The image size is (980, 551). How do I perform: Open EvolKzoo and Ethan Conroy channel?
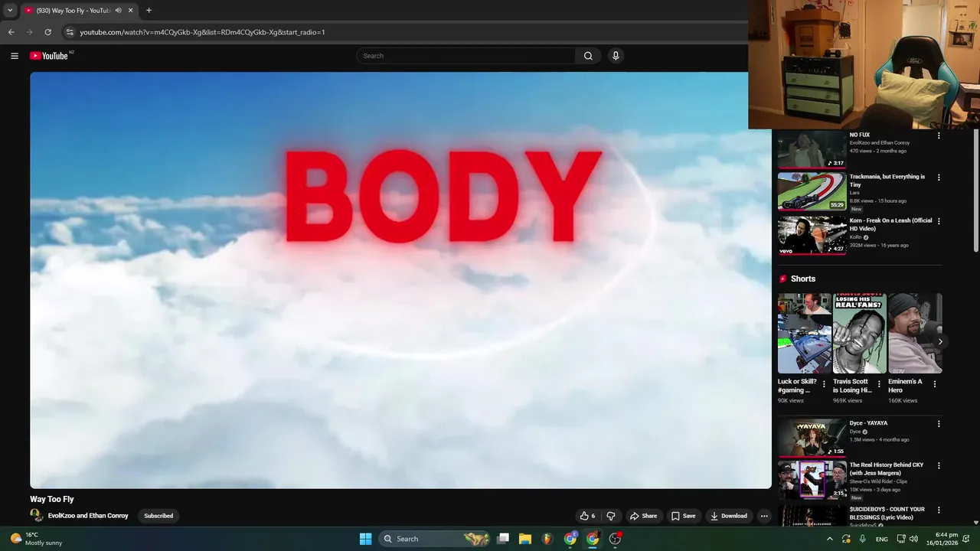coord(88,516)
